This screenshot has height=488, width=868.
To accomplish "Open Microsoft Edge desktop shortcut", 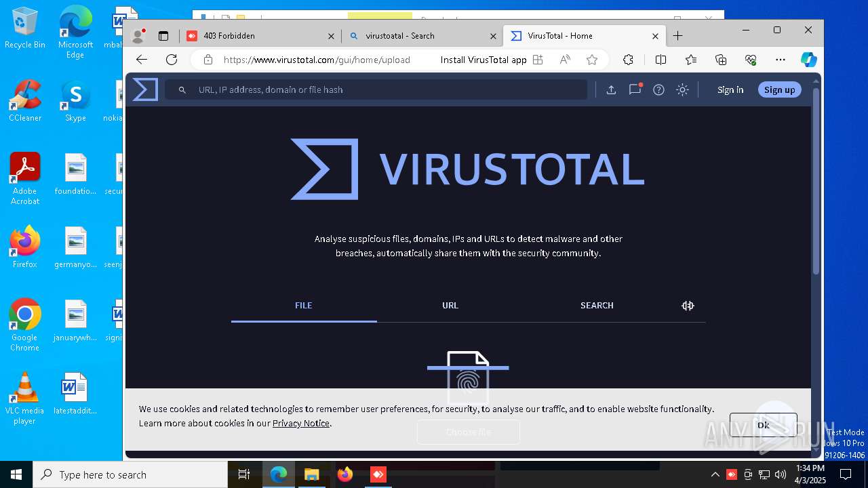I will pos(75,32).
